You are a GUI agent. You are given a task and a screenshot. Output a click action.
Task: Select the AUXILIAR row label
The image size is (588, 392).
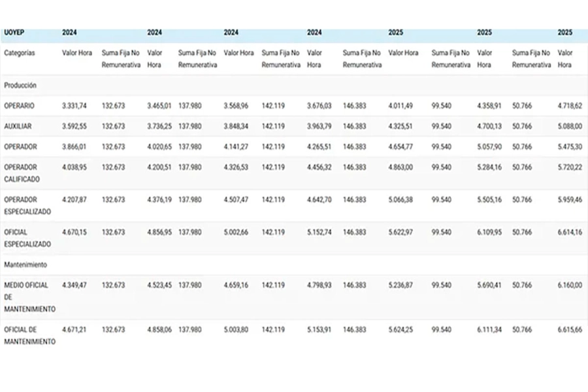pyautogui.click(x=18, y=126)
